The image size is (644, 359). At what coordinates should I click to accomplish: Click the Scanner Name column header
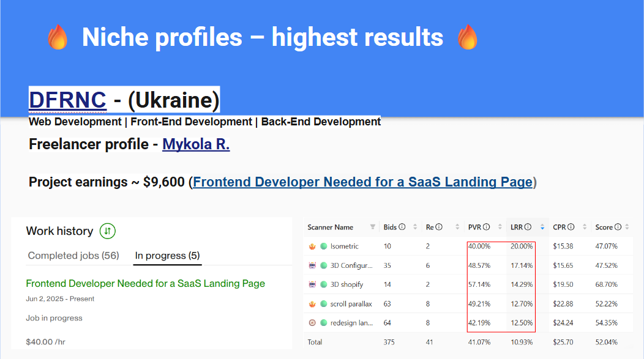[x=330, y=227]
